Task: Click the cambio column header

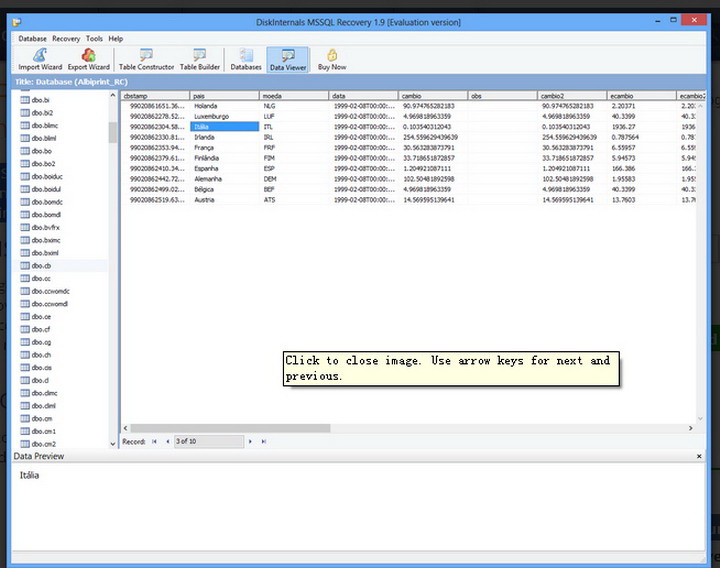Action: tap(433, 96)
